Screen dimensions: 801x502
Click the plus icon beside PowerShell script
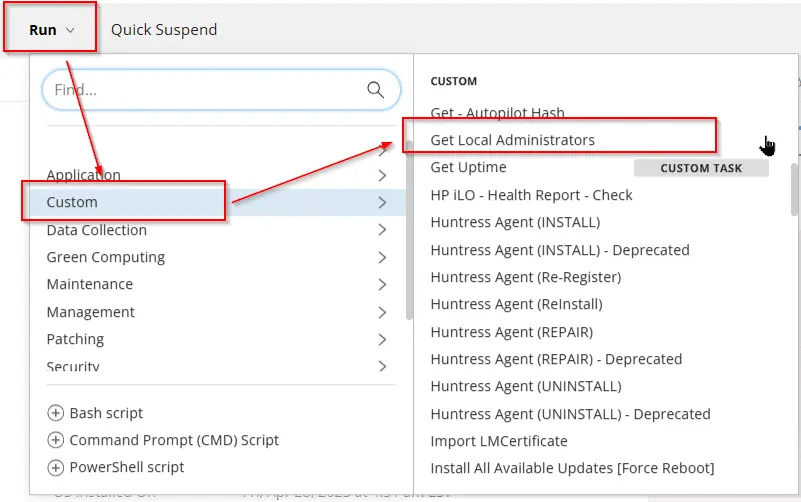click(55, 467)
